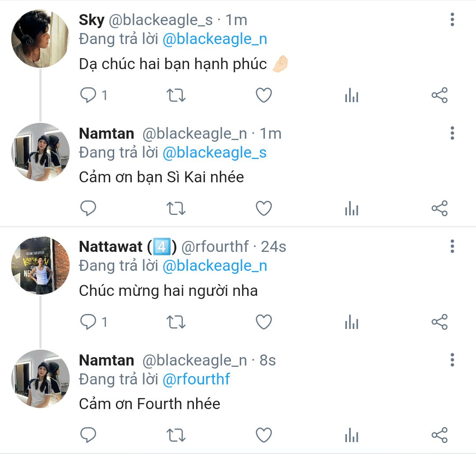This screenshot has height=454, width=476.
Task: Like Nattawat's congratulation tweet
Action: click(264, 322)
